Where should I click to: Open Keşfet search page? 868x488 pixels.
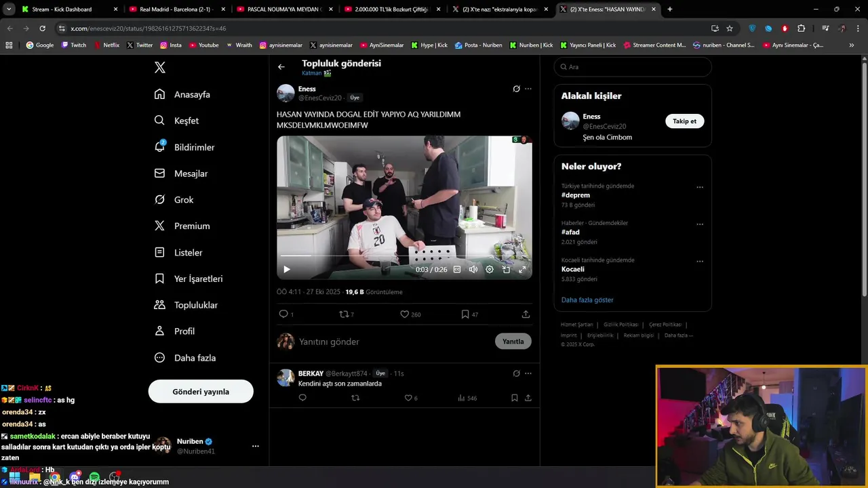pyautogui.click(x=176, y=121)
